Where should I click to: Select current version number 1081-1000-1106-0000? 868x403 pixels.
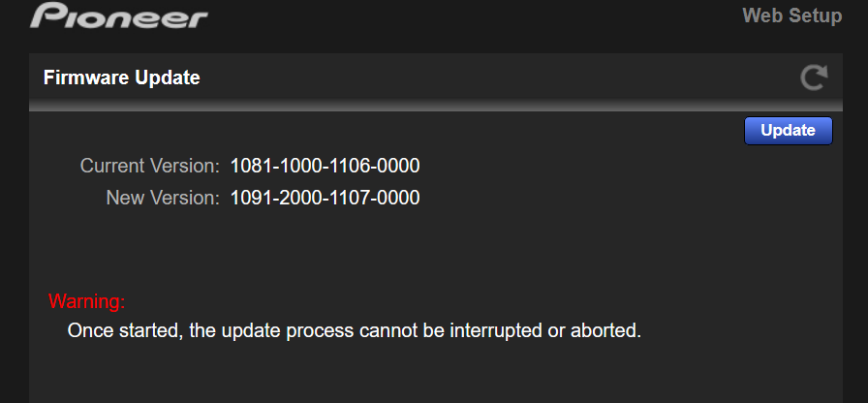click(x=325, y=166)
